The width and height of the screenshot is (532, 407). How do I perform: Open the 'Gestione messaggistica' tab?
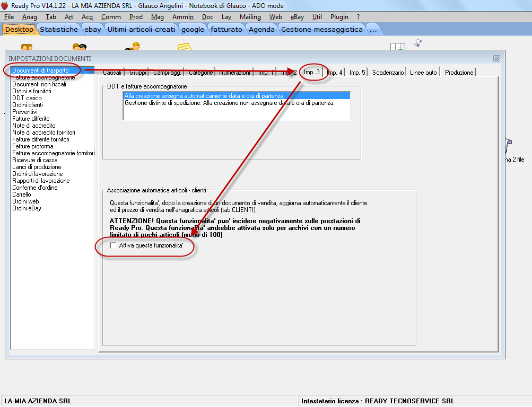click(321, 30)
